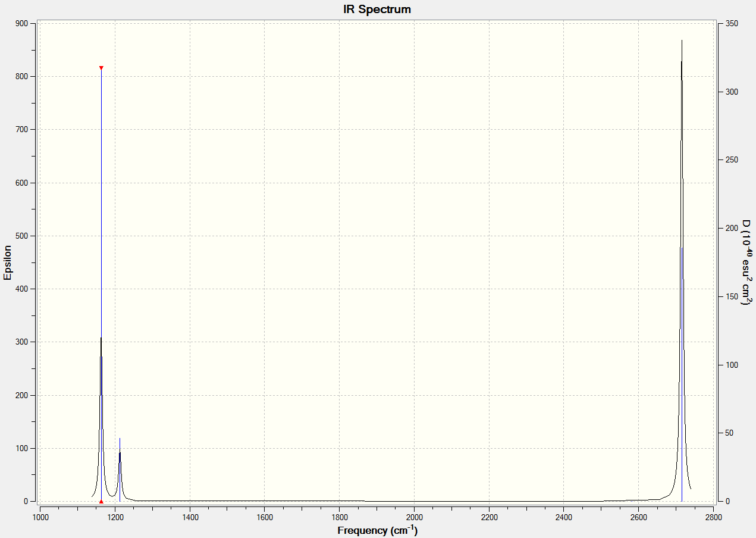Screen dimensions: 756x538
Task: Click the Frequency (cm-1) axis label
Action: (378, 530)
